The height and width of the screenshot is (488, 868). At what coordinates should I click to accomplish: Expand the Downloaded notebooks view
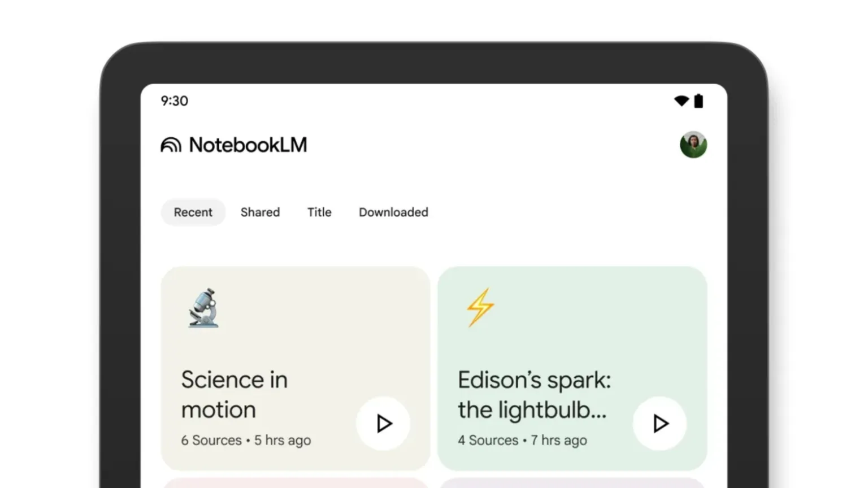[393, 212]
